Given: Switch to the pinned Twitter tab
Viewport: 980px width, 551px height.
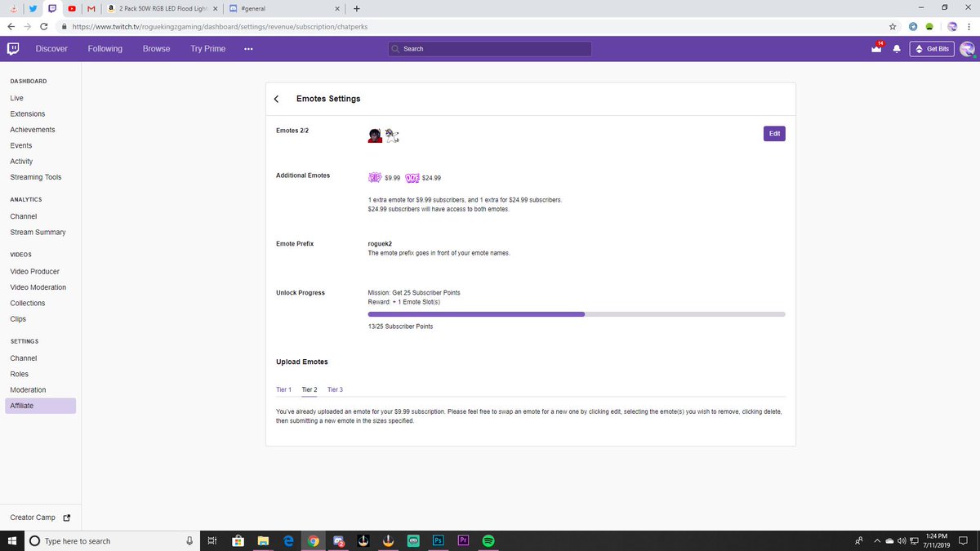Looking at the screenshot, I should point(33,9).
